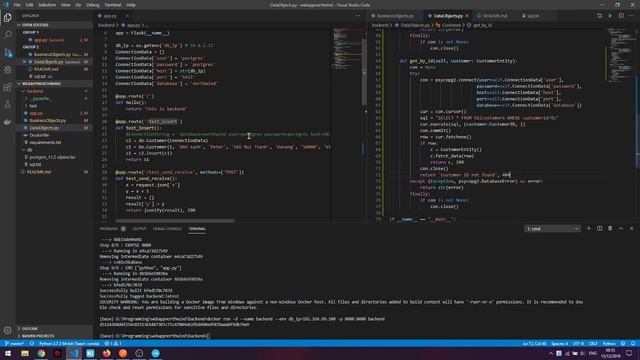This screenshot has height=360, width=640.
Task: Close DataObjects.py in Open Editors list
Action: tap(24, 62)
